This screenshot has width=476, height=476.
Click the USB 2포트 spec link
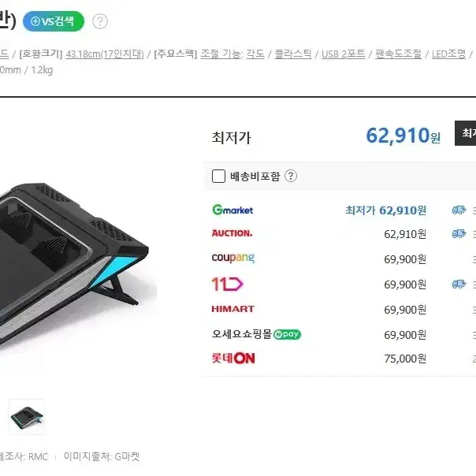[344, 54]
